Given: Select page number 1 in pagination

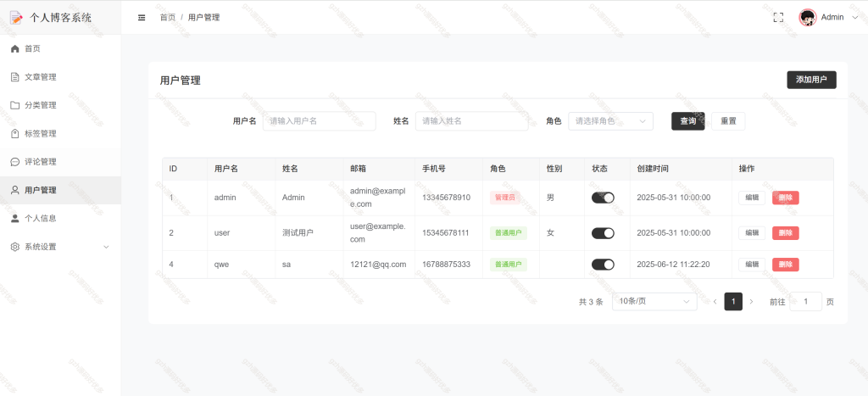Looking at the screenshot, I should pos(733,301).
